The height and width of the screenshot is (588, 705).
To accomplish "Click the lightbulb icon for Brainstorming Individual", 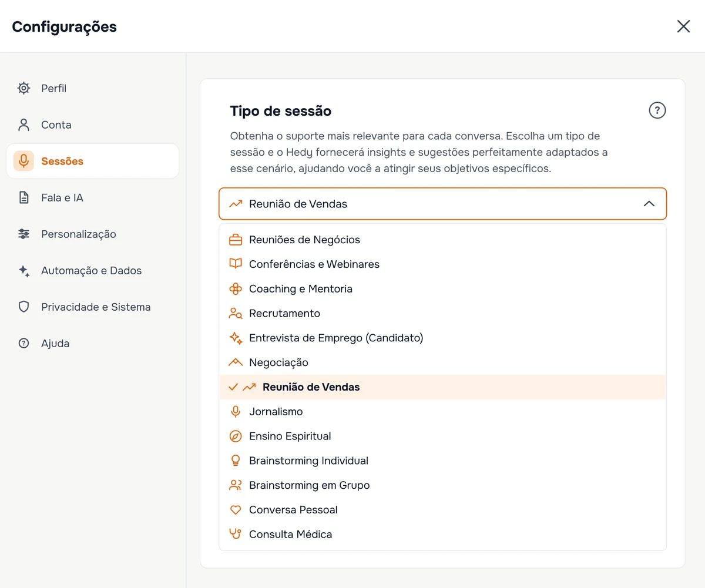I will [x=236, y=461].
